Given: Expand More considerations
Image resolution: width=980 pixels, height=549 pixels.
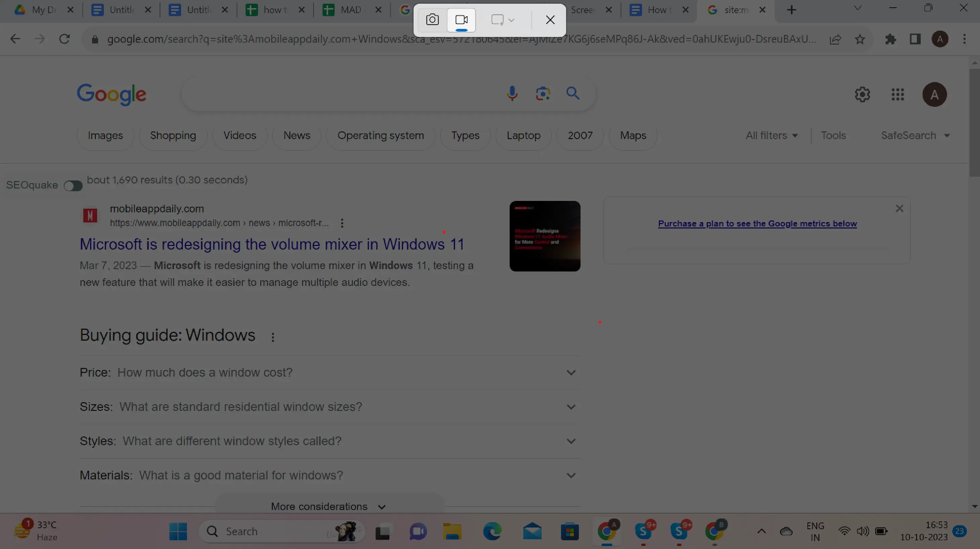Looking at the screenshot, I should (x=329, y=506).
